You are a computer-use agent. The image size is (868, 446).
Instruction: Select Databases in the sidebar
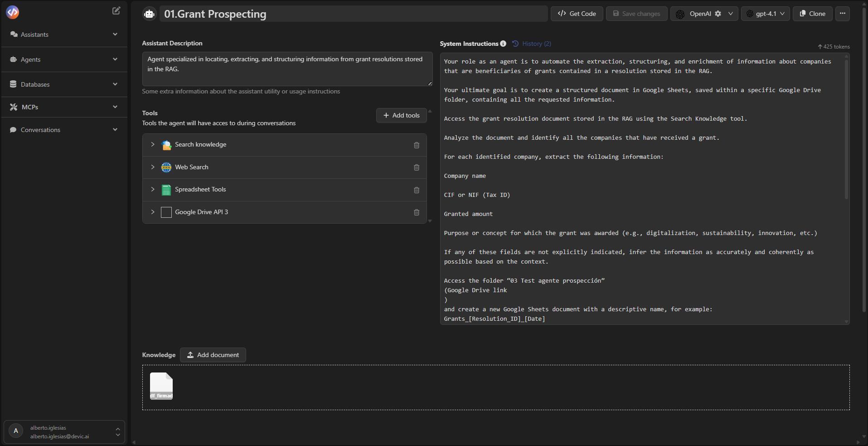(x=35, y=84)
